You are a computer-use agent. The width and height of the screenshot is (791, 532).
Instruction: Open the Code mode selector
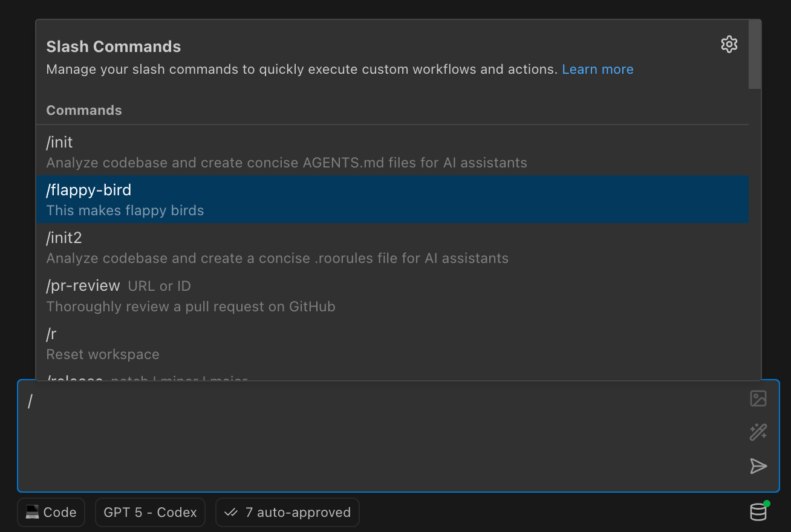51,512
